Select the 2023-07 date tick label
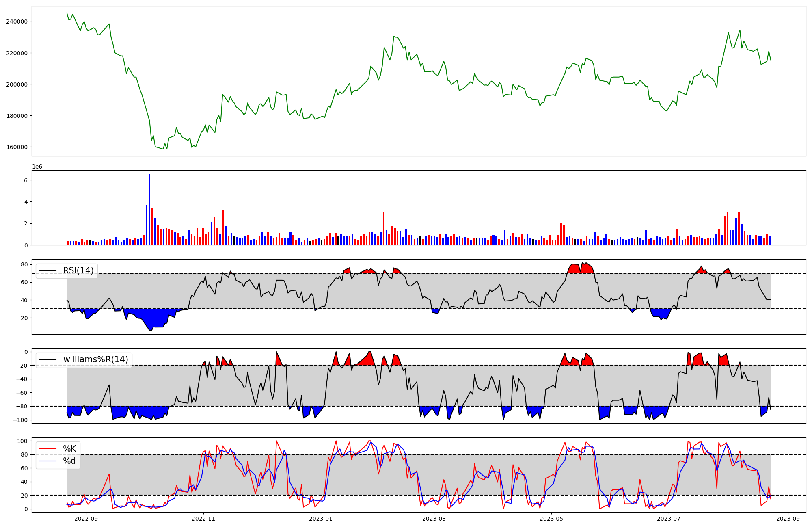 tap(669, 519)
